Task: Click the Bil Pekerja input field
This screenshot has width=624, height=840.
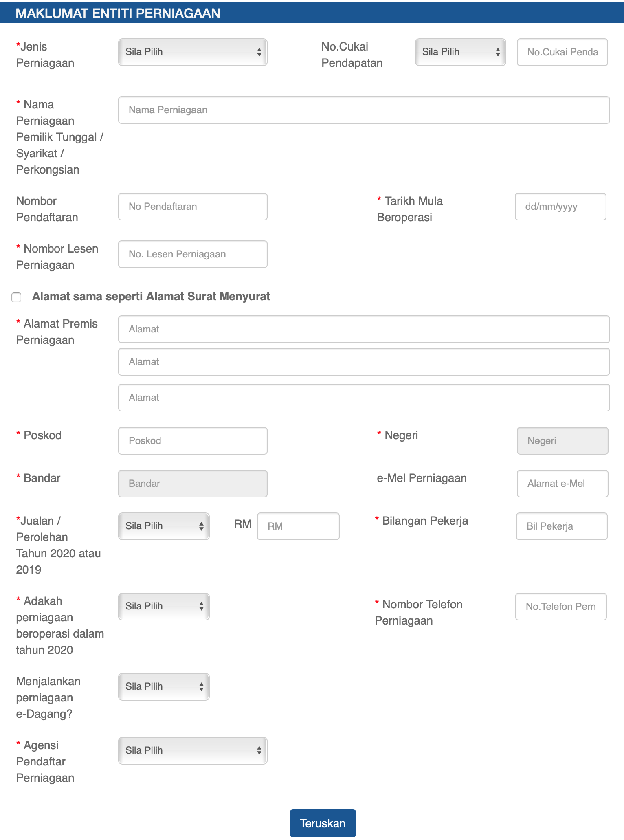Action: (x=562, y=526)
